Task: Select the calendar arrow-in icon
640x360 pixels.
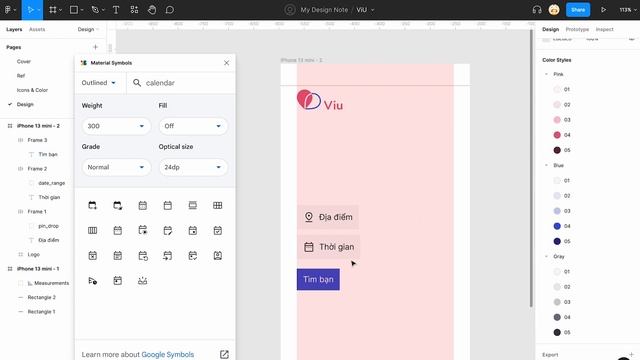Action: click(x=167, y=256)
